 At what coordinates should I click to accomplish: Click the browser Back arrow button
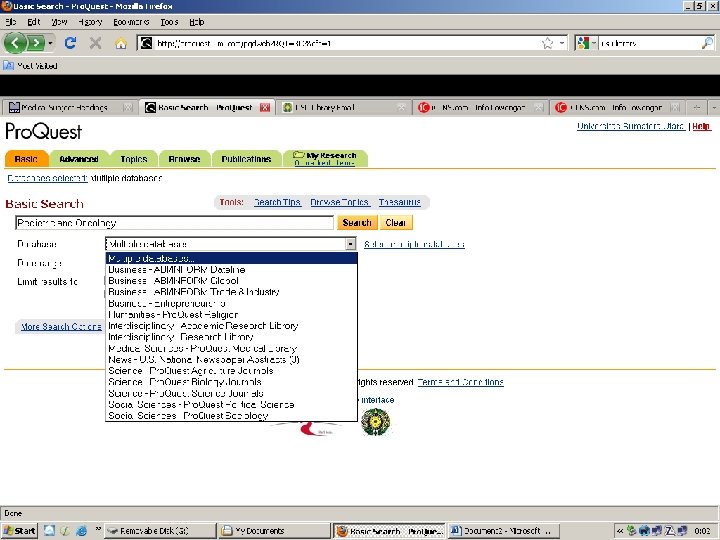pyautogui.click(x=15, y=43)
